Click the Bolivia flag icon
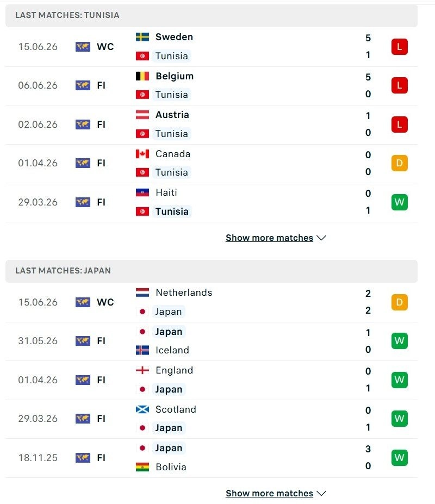 [142, 467]
